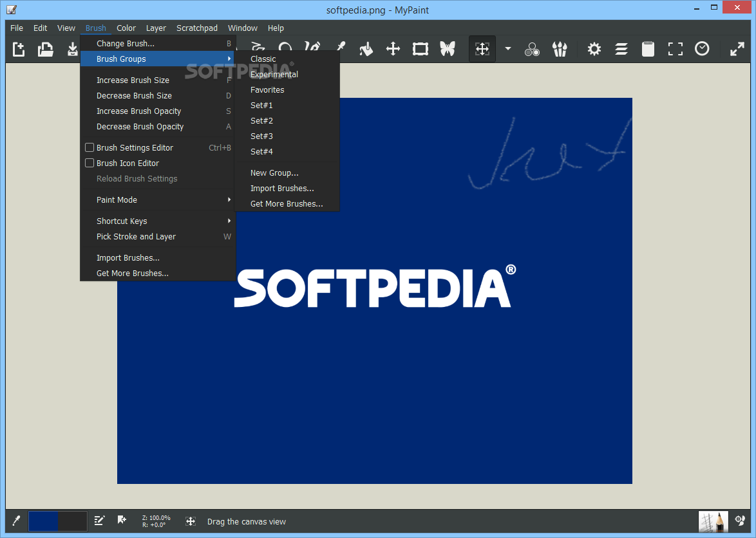Choose Import Brushes... in Brush Groups submenu
The height and width of the screenshot is (538, 756).
pos(287,188)
